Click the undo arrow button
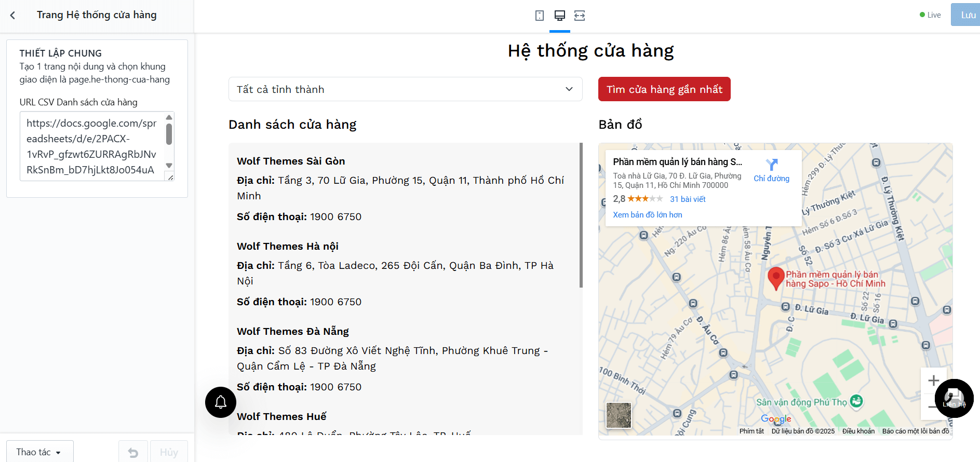Screen dimensions: 980x462 click(133, 452)
